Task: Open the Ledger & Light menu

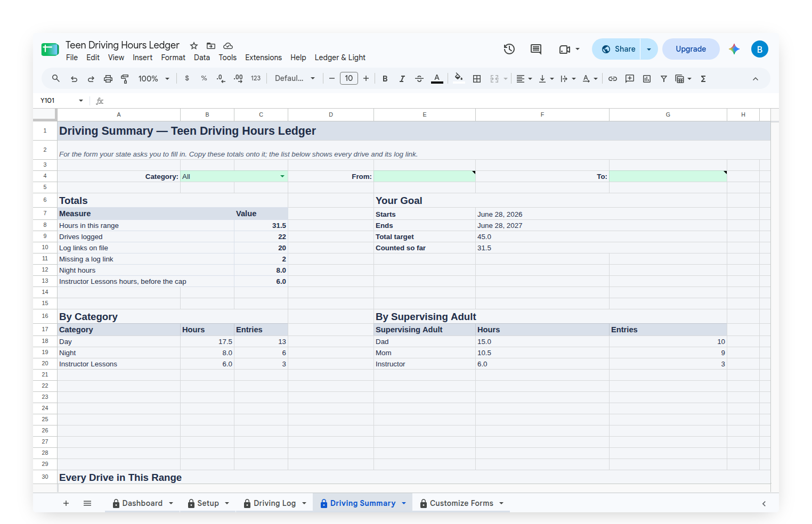Action: (340, 58)
